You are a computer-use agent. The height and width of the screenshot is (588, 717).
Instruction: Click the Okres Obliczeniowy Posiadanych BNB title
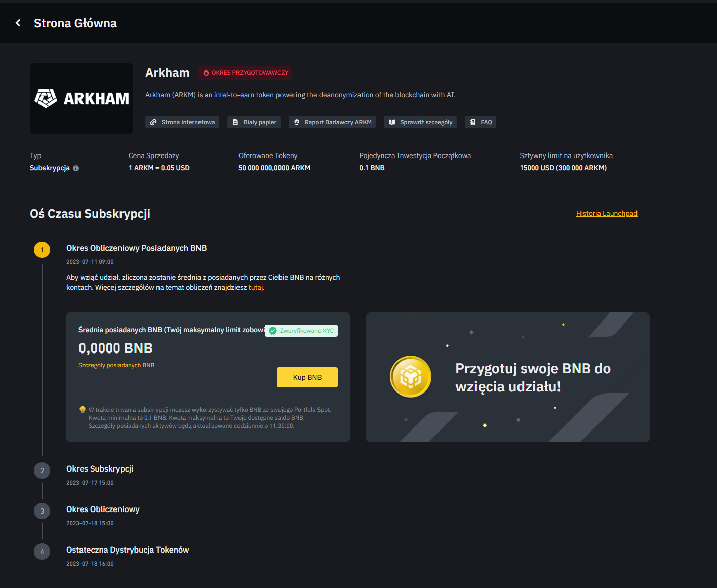coord(137,248)
